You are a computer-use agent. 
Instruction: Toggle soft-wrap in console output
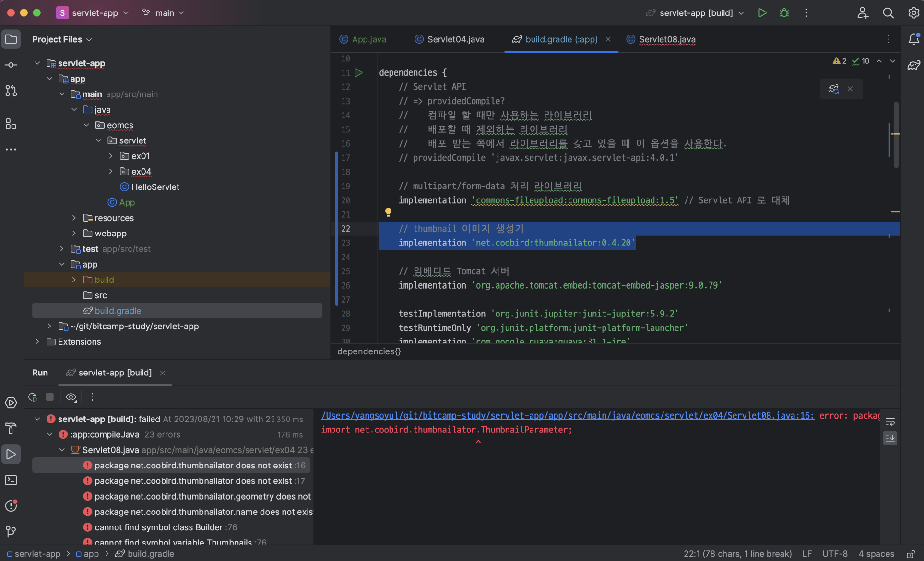click(890, 422)
